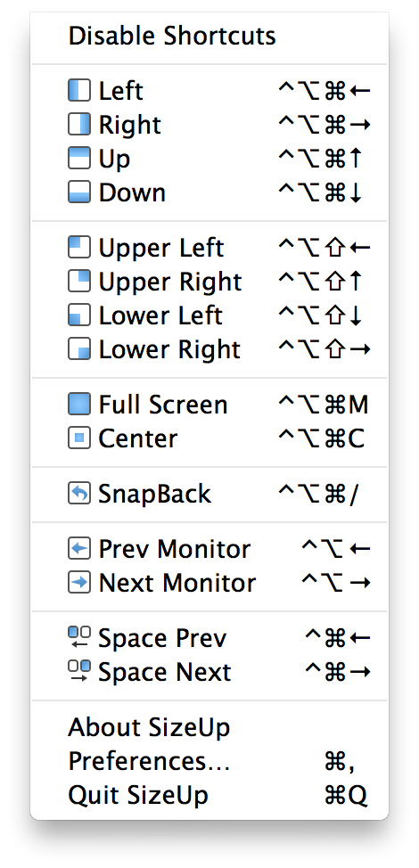Open About SizeUp
Viewport: 419px width, 868px height.
click(x=209, y=727)
